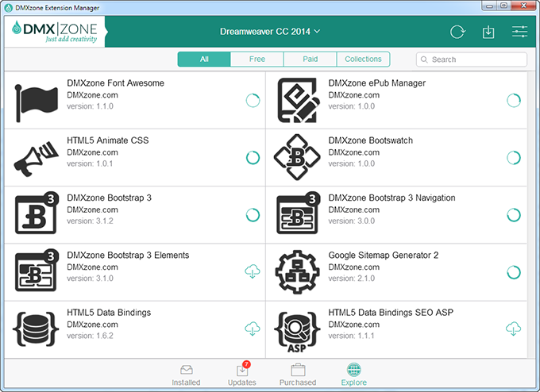Image resolution: width=540 pixels, height=392 pixels.
Task: Click the Google Sitemap Generator 2 gear icon
Action: point(297,272)
